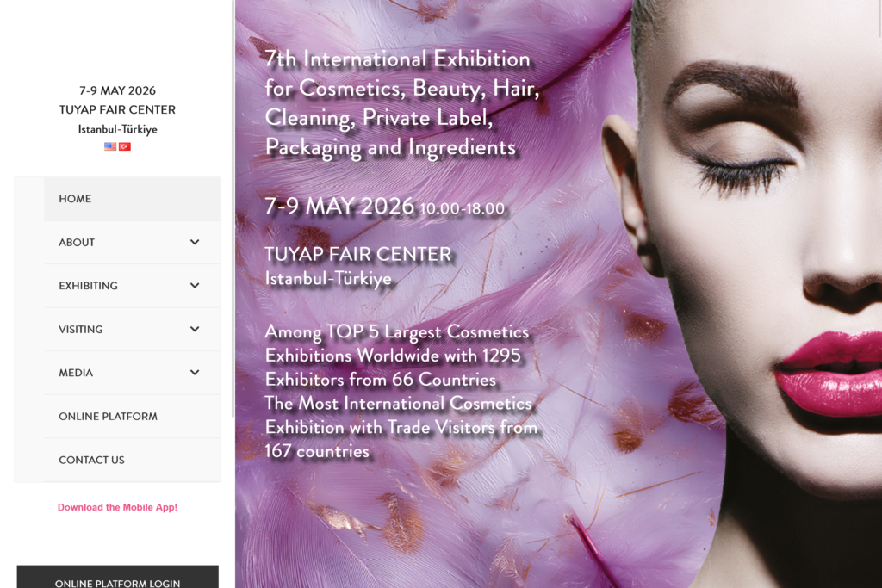Image resolution: width=882 pixels, height=588 pixels.
Task: Expand the chevron beside MEDIA
Action: [x=195, y=373]
